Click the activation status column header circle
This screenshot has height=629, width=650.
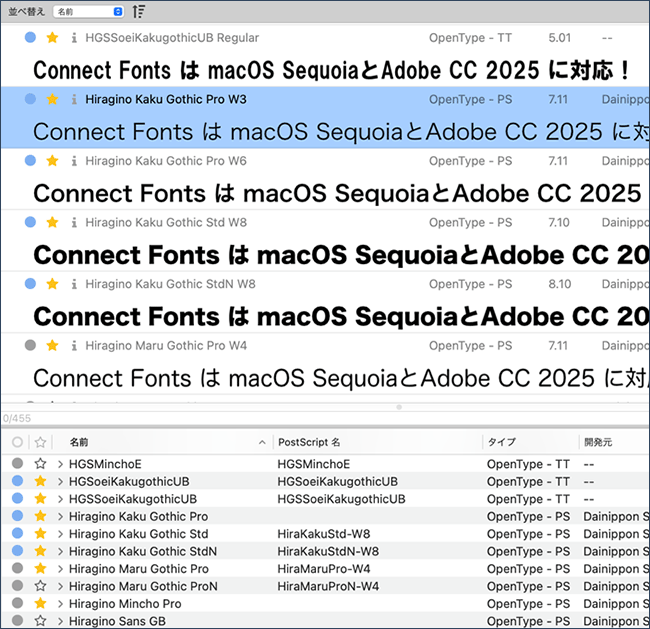coord(17,442)
